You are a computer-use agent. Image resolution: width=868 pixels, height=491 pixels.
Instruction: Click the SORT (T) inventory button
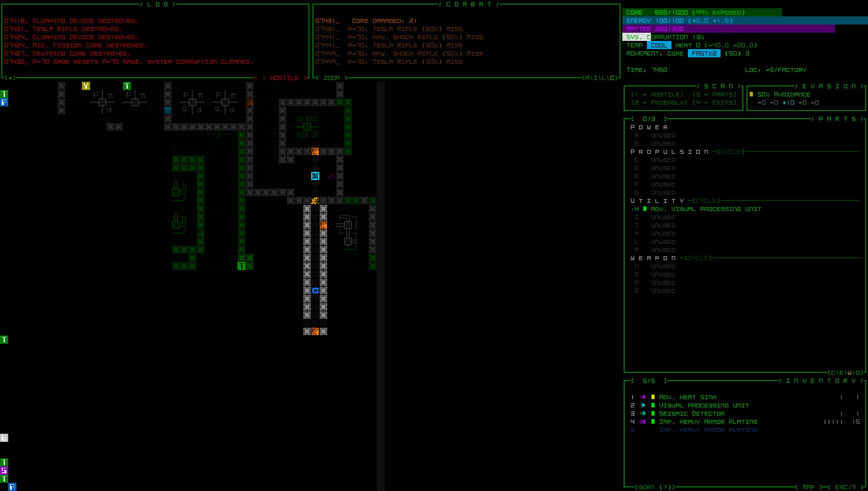655,487
